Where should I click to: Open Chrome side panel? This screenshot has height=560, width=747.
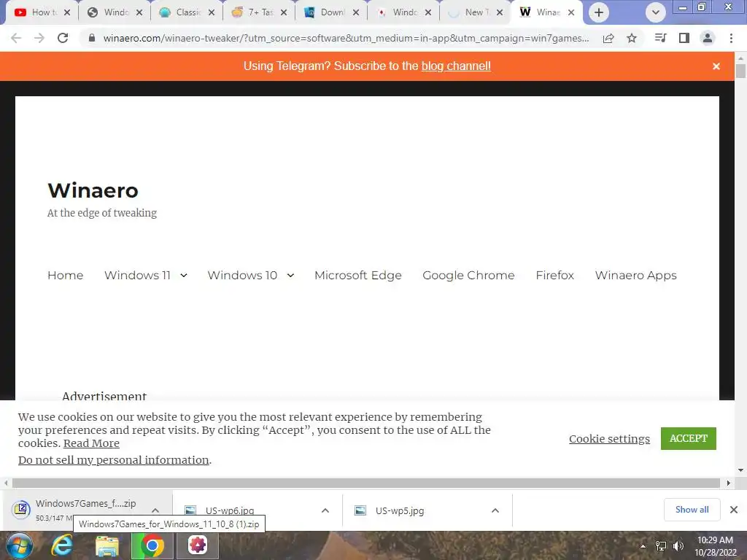click(x=684, y=38)
